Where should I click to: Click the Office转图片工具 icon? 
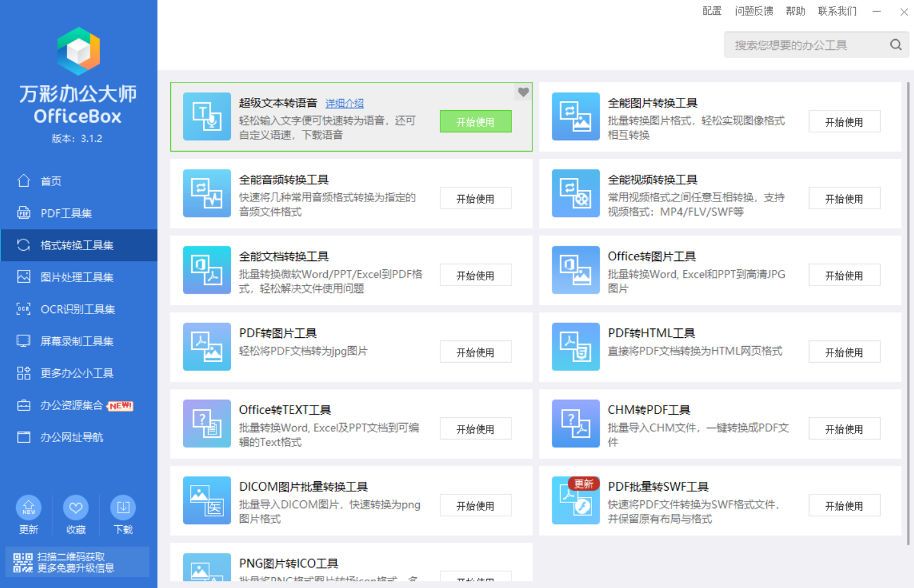coord(575,270)
